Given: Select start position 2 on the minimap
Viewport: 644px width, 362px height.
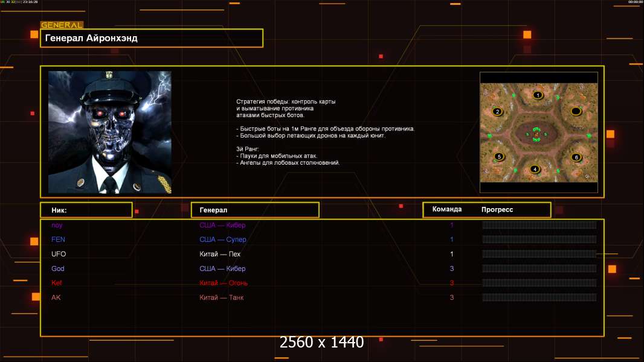Looking at the screenshot, I should click(x=497, y=112).
